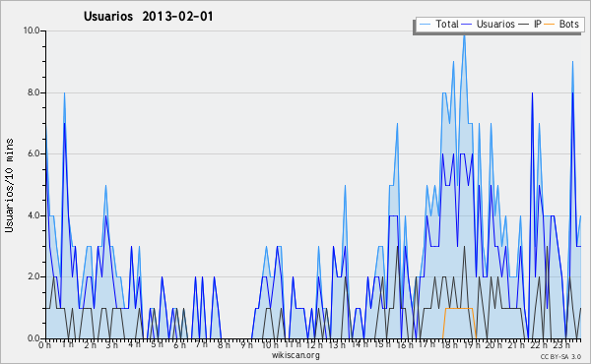Click the '4.0' y-axis value

click(33, 215)
